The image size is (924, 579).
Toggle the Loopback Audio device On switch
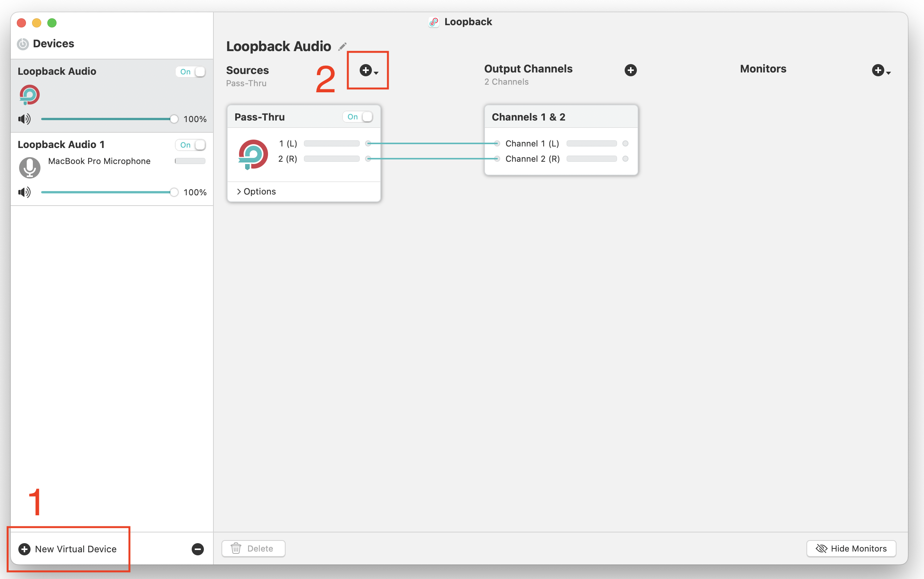tap(191, 72)
